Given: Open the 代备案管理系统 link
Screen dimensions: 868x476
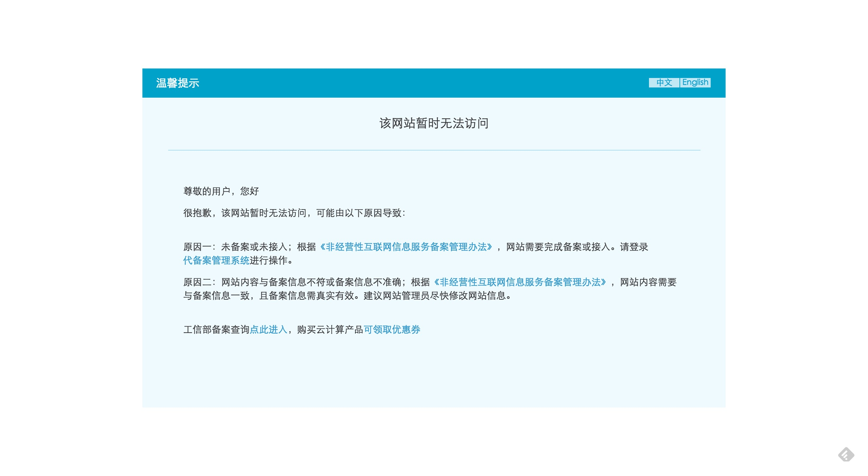Looking at the screenshot, I should tap(216, 260).
